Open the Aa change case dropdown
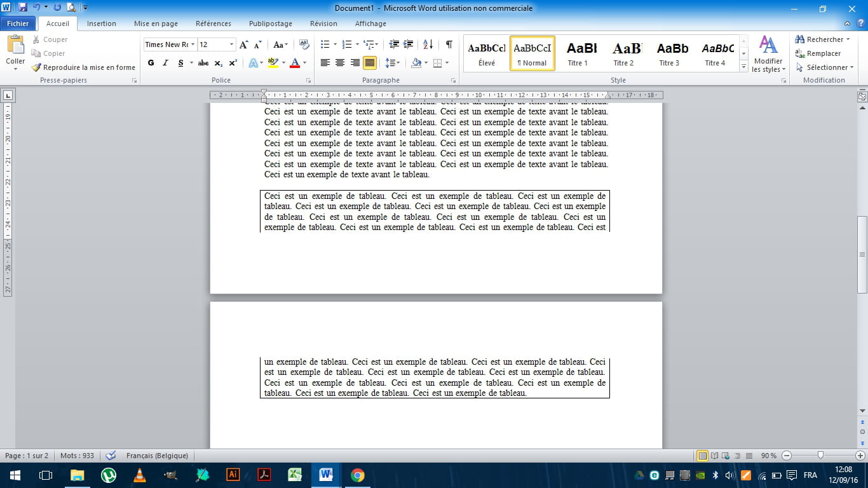 (280, 44)
